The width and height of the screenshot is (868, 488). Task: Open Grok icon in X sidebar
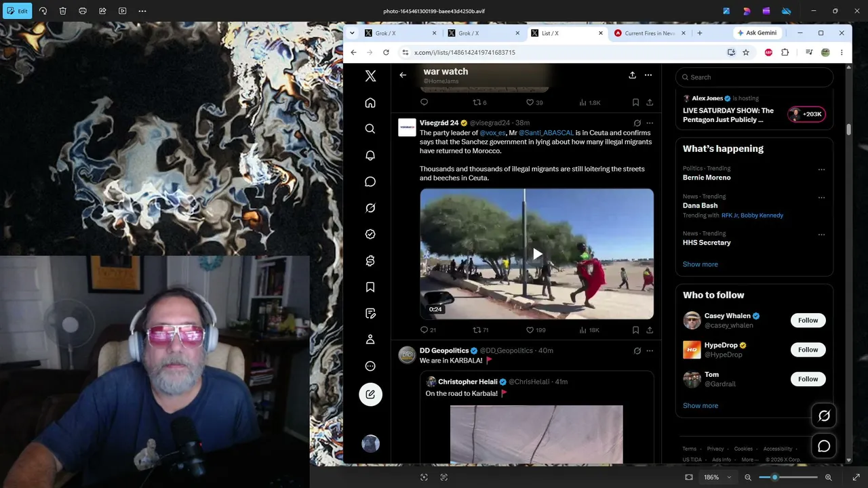(x=370, y=208)
